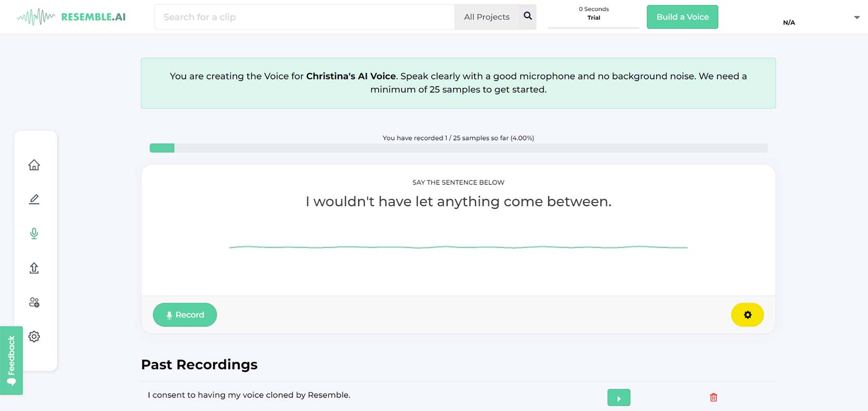Delete the consent recording with the trash icon

click(x=714, y=397)
